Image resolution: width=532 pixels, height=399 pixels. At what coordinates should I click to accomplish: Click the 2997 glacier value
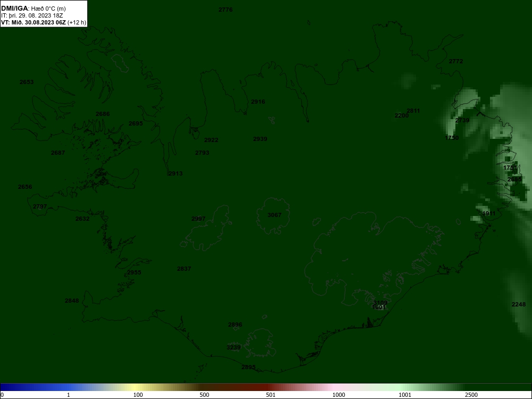point(198,219)
